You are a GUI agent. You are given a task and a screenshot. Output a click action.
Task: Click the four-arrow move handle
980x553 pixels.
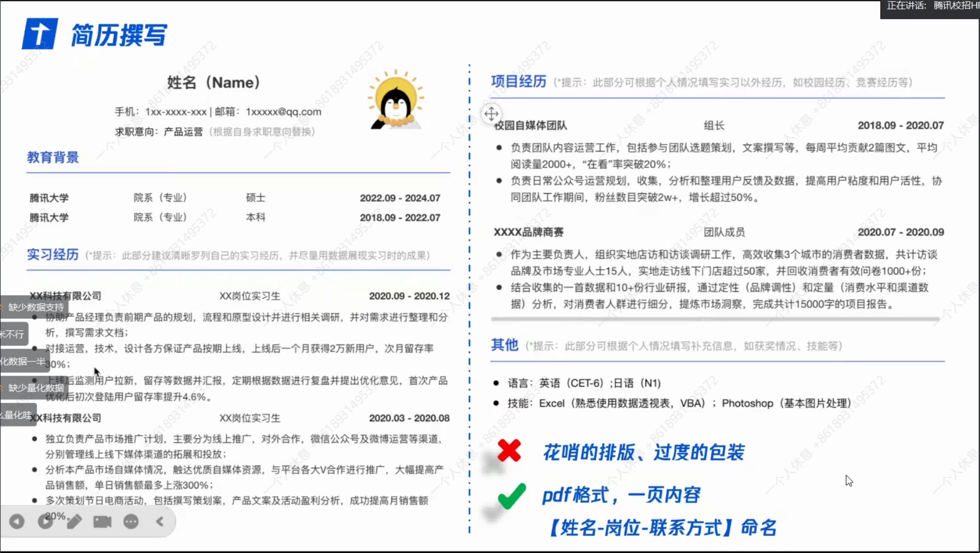(x=491, y=113)
